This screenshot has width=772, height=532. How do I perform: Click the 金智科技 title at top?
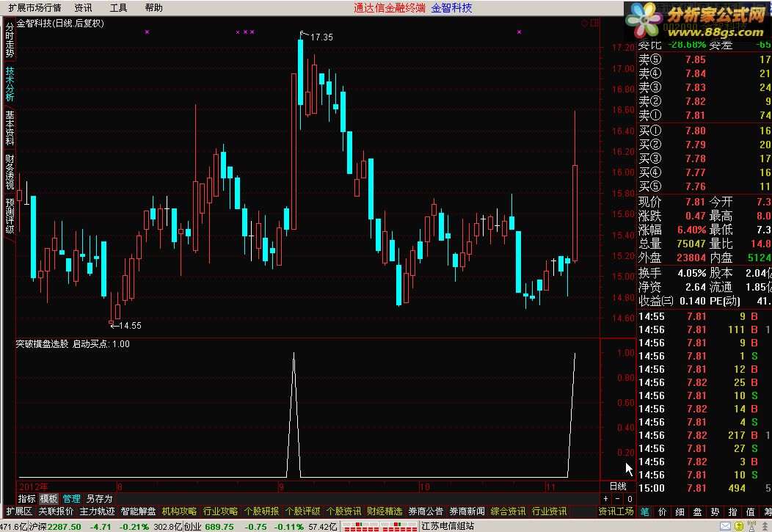tap(451, 8)
